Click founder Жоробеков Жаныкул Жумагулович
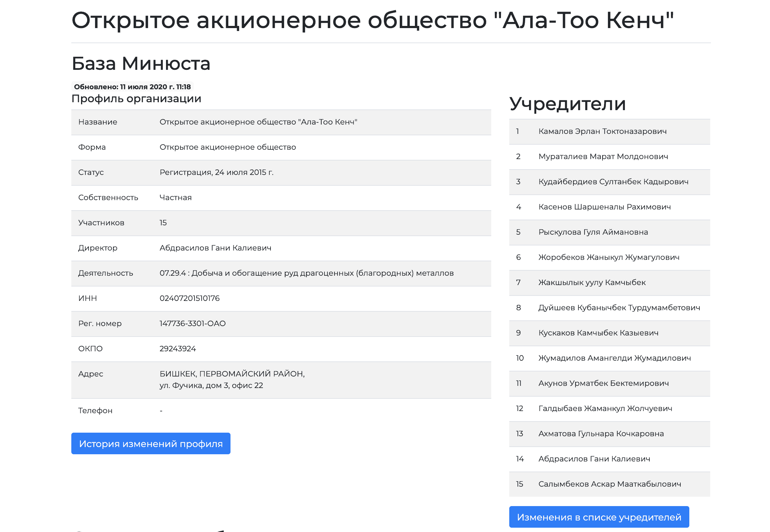 point(609,257)
